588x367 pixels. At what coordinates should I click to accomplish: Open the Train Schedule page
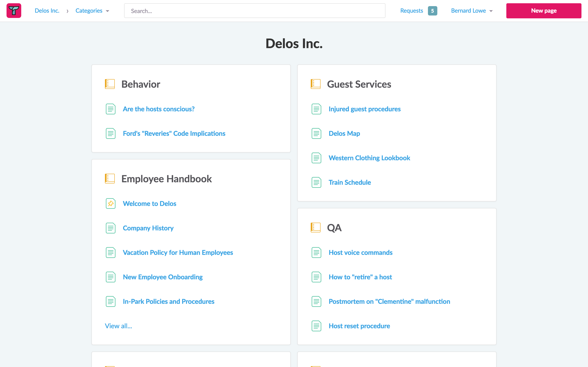click(349, 182)
